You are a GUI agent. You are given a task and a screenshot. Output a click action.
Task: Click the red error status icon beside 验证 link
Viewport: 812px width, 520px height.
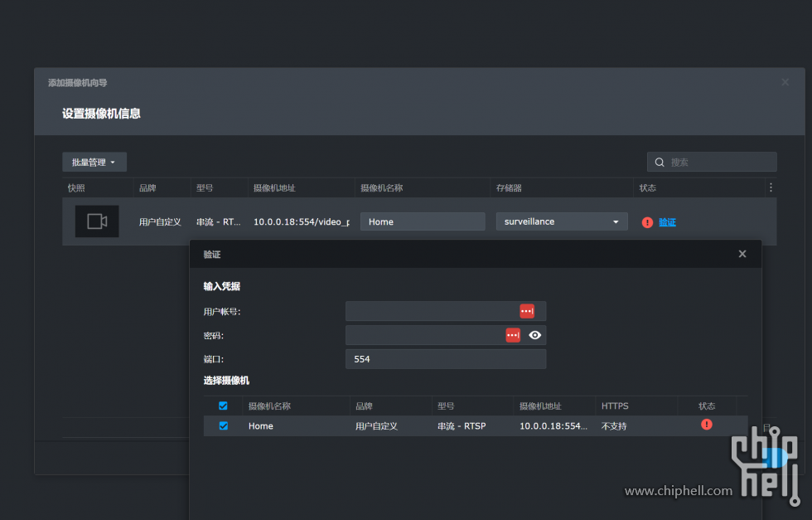tap(647, 222)
